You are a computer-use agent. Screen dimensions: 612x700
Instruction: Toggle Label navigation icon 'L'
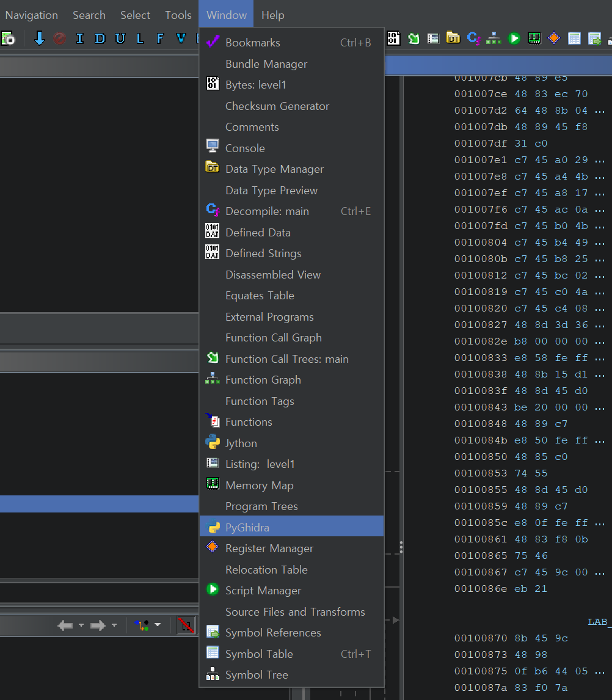[140, 38]
